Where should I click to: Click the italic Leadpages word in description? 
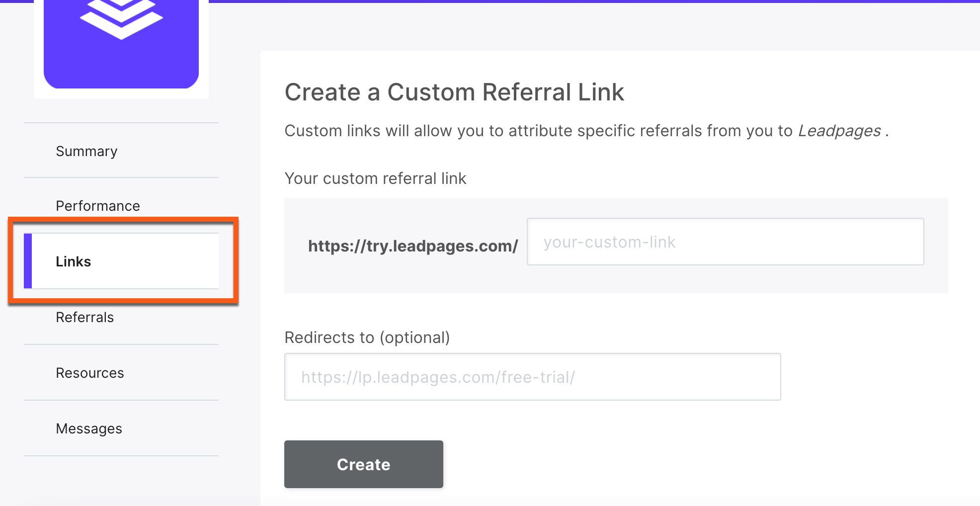[839, 131]
